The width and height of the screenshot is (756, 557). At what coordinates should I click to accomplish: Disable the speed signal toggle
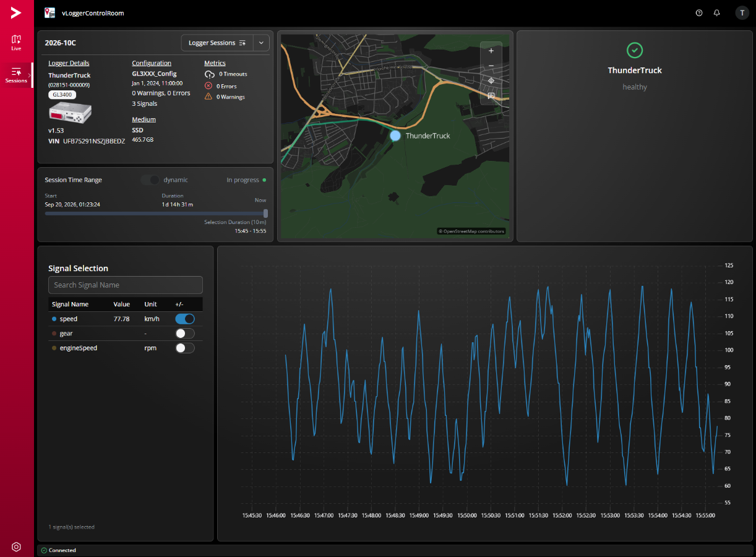coord(185,319)
